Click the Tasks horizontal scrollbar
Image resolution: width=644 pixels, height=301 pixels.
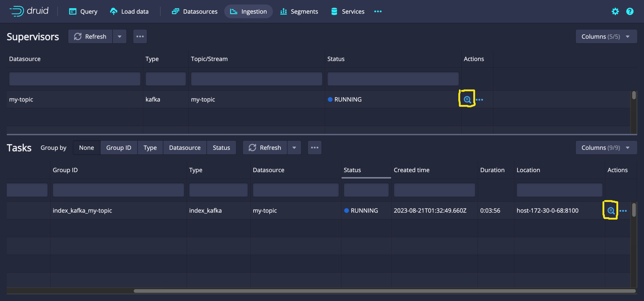(385, 291)
